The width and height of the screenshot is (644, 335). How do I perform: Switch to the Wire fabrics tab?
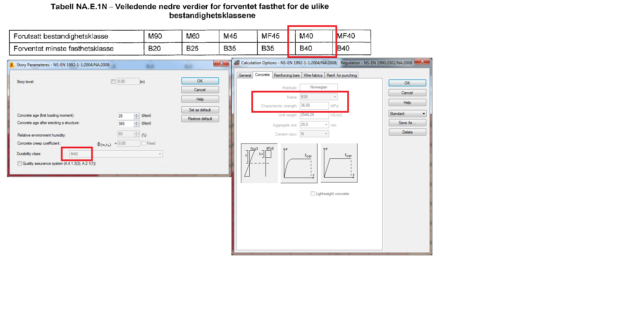[x=313, y=75]
